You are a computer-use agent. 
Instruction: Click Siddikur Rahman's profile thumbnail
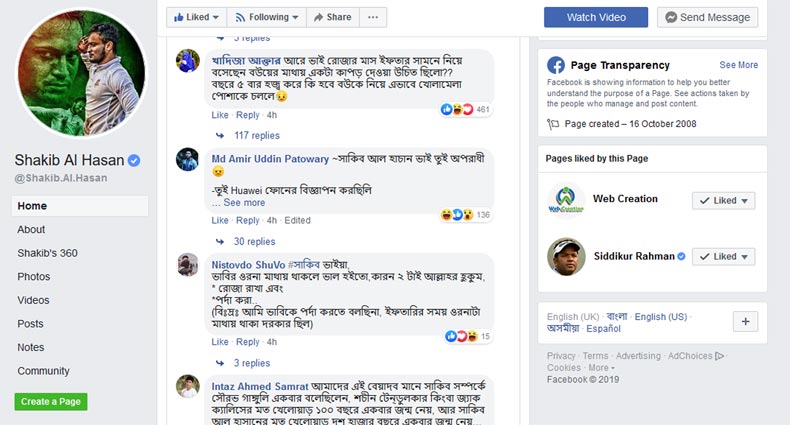(x=566, y=257)
